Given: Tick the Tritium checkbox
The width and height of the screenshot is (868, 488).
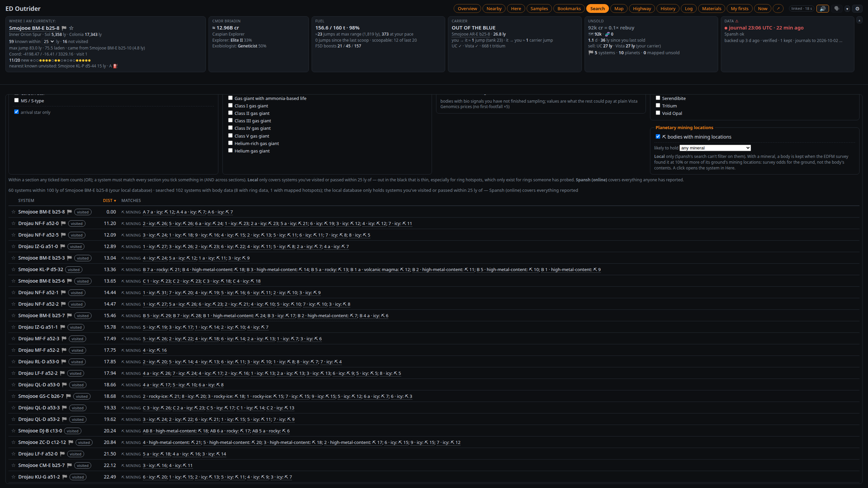Looking at the screenshot, I should [658, 105].
